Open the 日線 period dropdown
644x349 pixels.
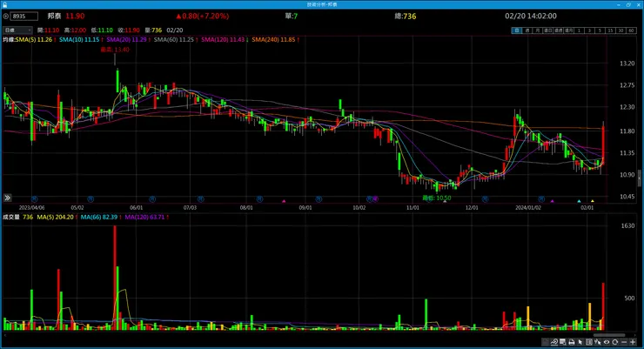pos(17,30)
